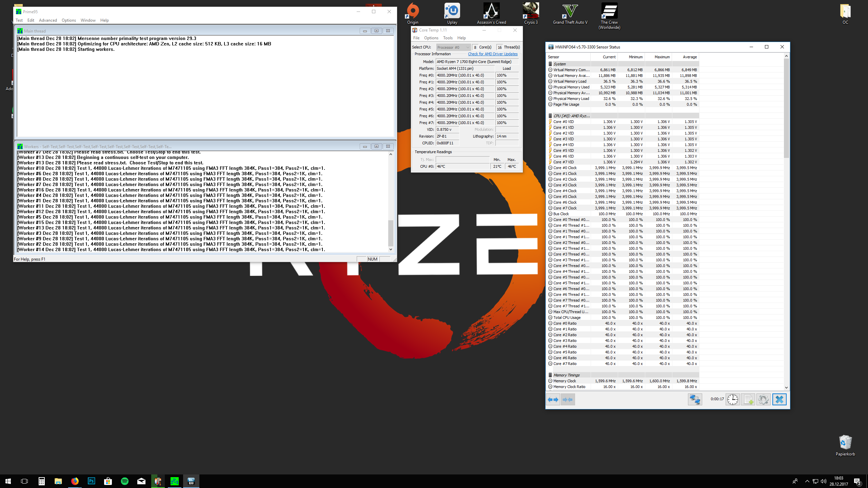Open Photoshop from the taskbar
Viewport: 868px width, 488px height.
[91, 481]
